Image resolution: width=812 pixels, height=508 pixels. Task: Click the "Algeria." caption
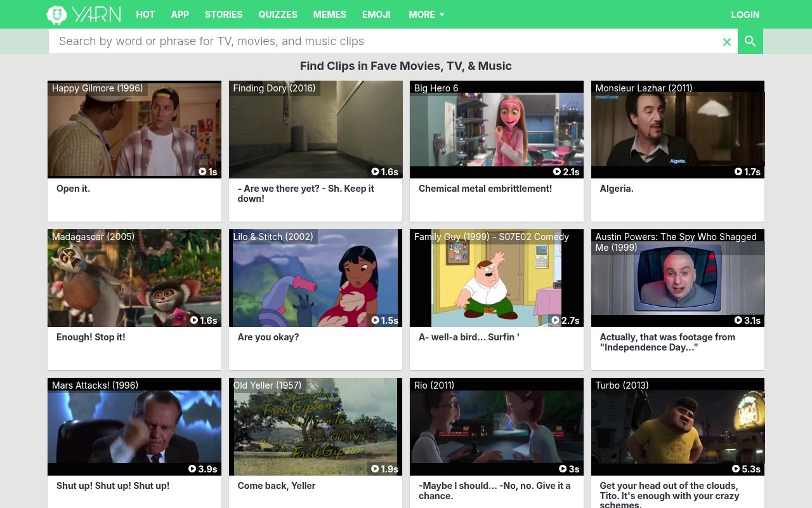click(617, 189)
